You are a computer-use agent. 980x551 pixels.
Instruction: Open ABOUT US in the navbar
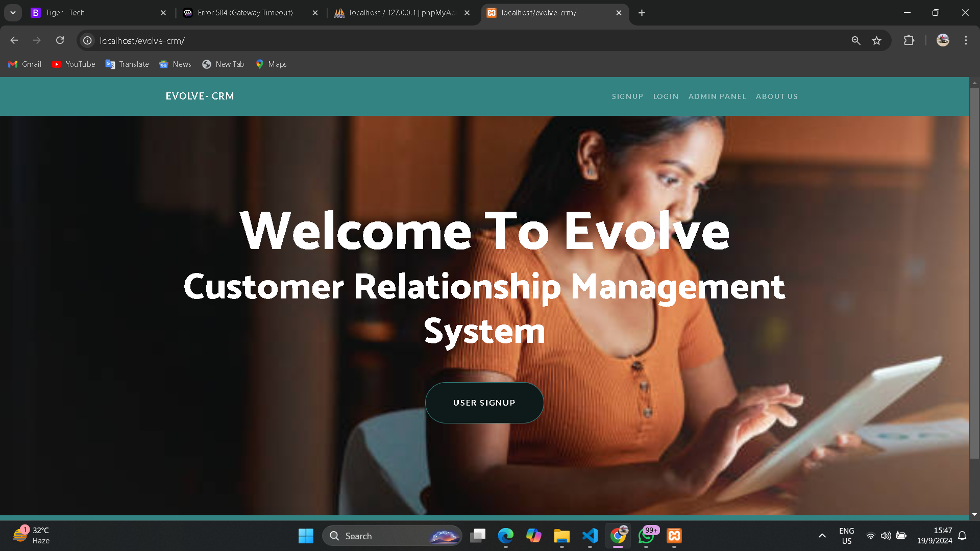click(777, 96)
